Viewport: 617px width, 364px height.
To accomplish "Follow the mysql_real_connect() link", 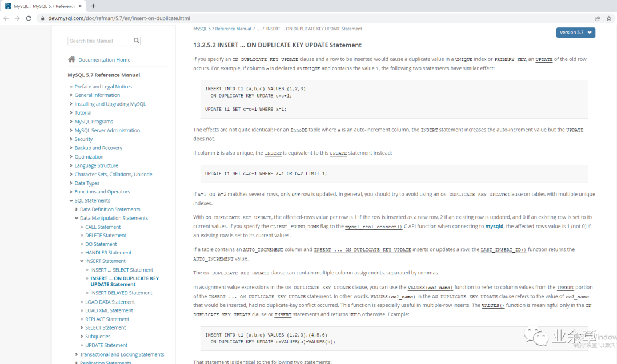I will point(374,227).
